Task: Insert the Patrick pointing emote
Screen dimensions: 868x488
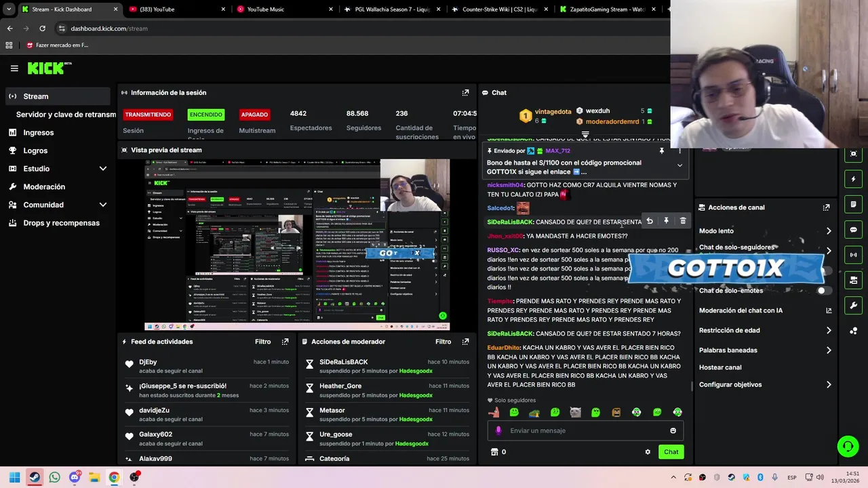Action: tap(494, 412)
